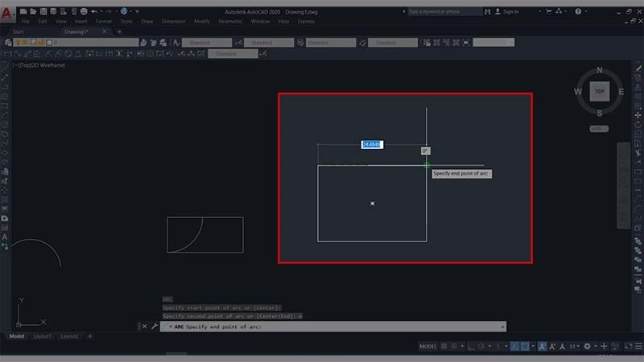Image resolution: width=644 pixels, height=362 pixels.
Task: Toggle annotation visibility highlighted icon in status bar
Action: tap(542, 347)
